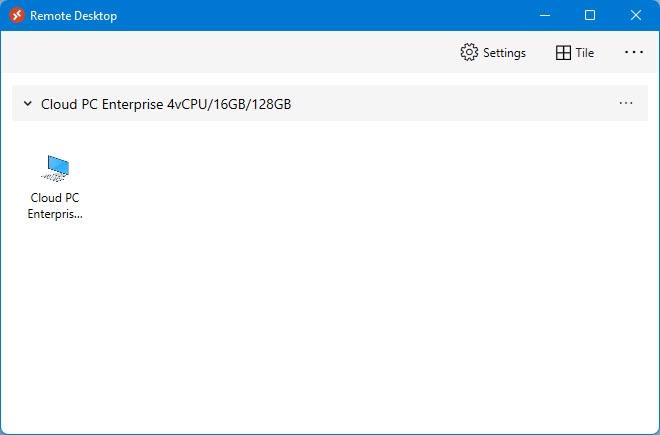Close the Remote Desktop window
The width and height of the screenshot is (660, 435).
point(636,15)
